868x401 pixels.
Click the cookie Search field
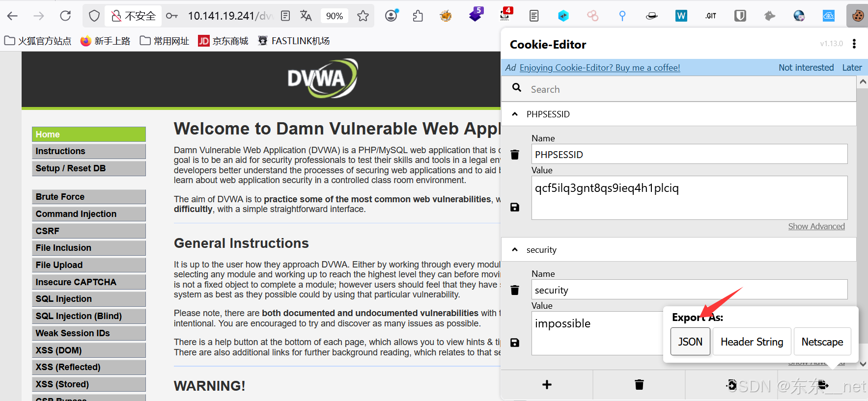[x=678, y=89]
